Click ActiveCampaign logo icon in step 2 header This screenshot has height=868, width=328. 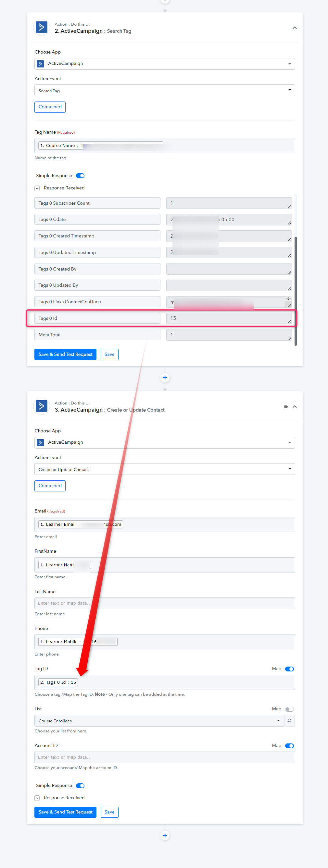[42, 27]
